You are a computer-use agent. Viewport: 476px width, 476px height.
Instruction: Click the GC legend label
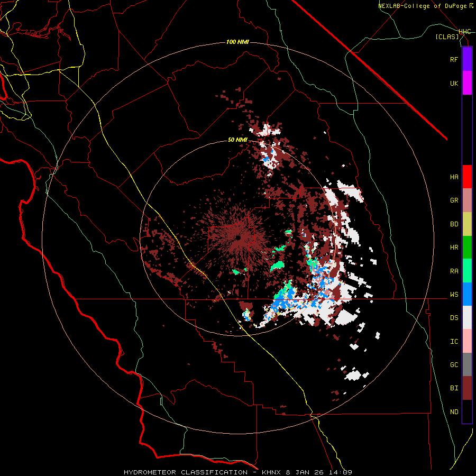(454, 365)
